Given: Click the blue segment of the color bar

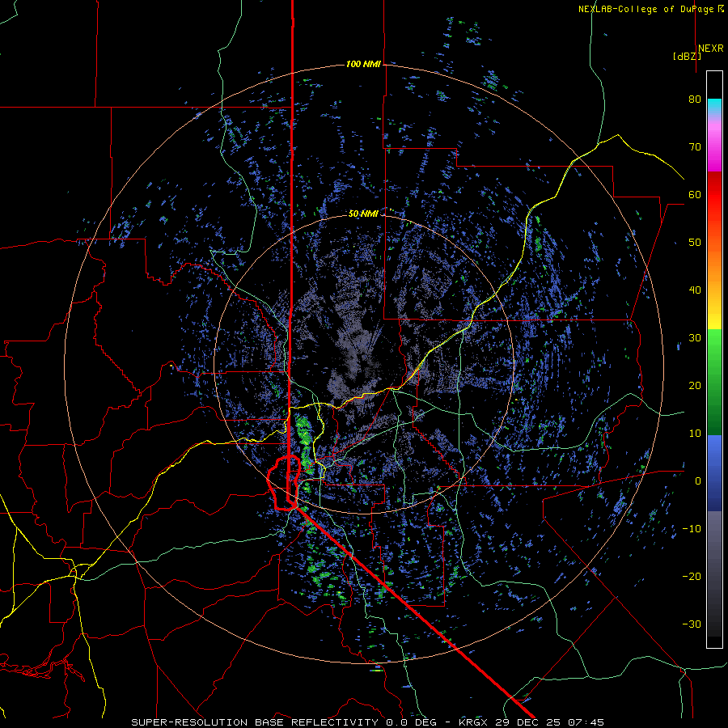Looking at the screenshot, I should [714, 472].
